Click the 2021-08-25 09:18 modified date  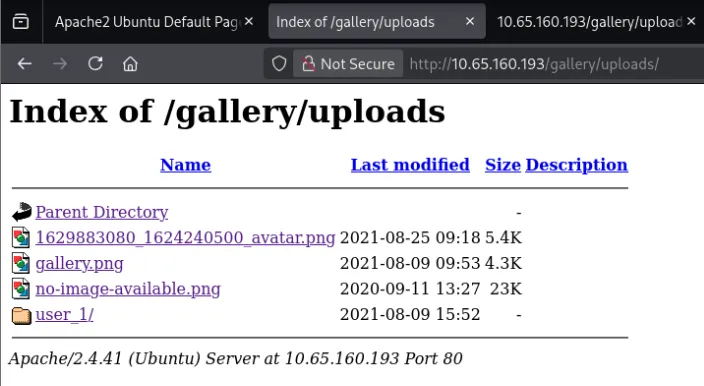point(410,237)
